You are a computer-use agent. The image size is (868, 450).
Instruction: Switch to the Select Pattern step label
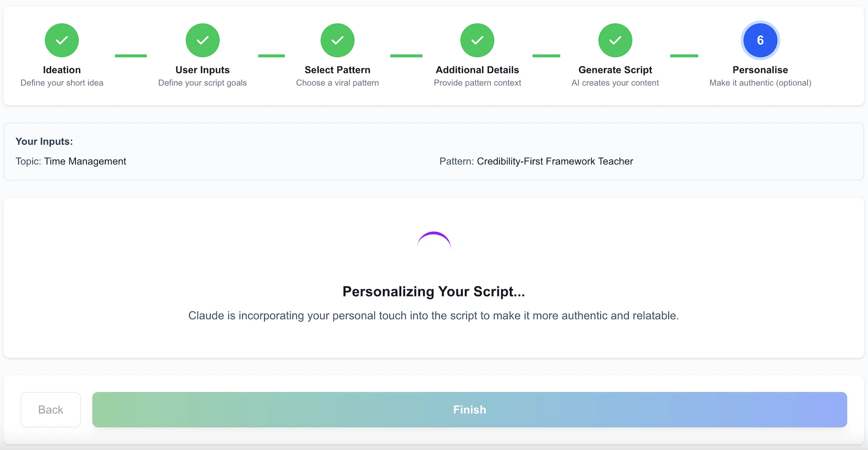337,69
